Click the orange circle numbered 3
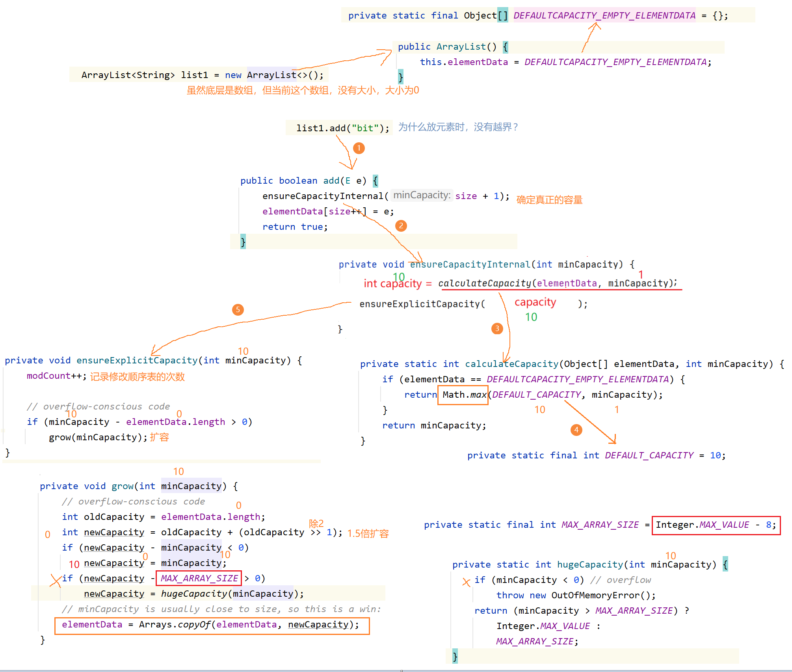792x672 pixels. (497, 328)
